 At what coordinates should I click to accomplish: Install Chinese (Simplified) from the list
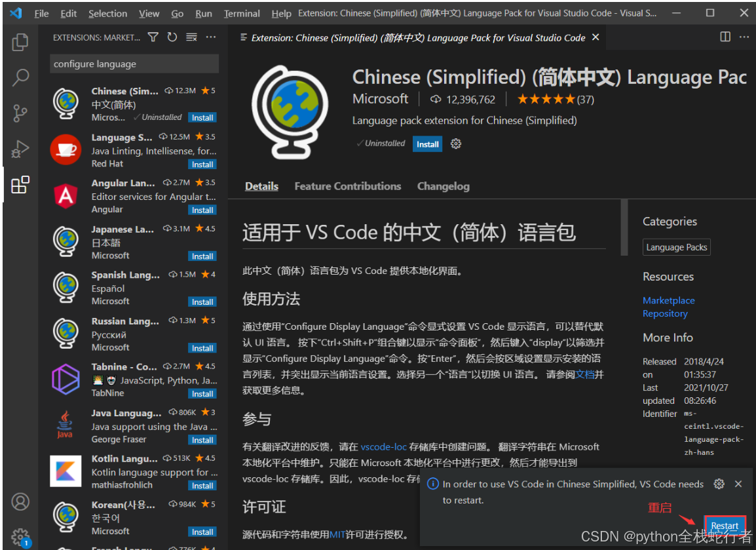(202, 118)
